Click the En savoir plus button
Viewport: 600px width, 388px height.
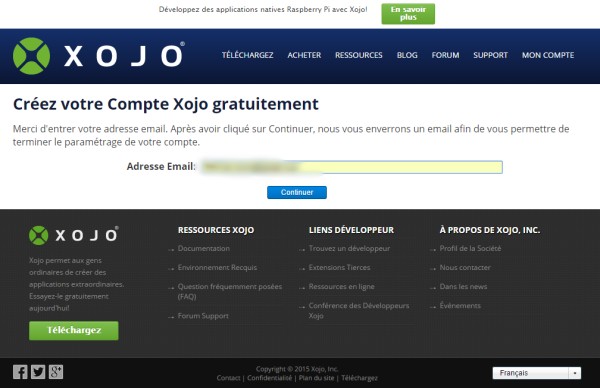(408, 14)
